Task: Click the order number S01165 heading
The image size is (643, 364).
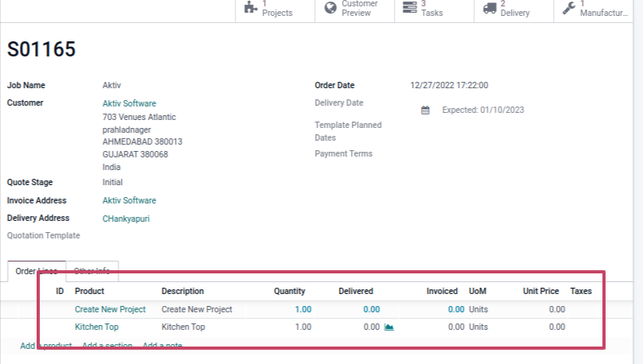Action: tap(41, 49)
